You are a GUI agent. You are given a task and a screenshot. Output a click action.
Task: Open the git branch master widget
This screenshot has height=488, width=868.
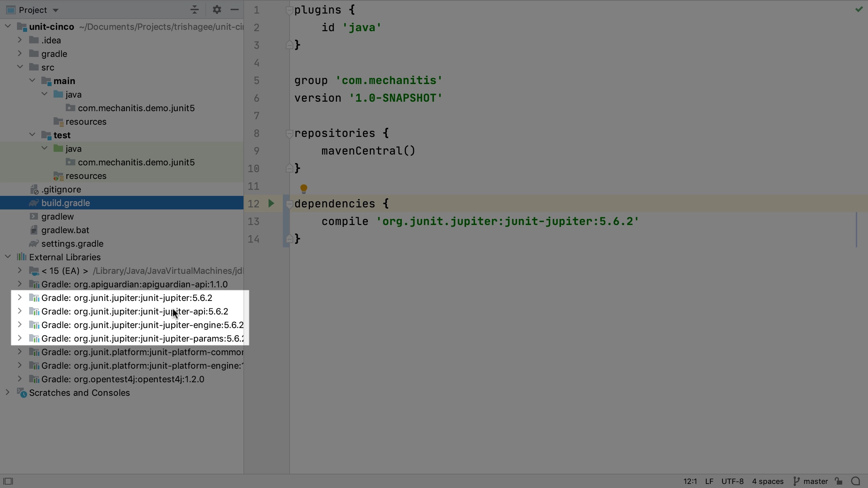point(815,481)
